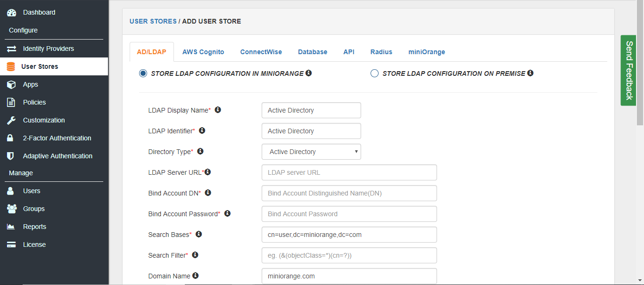This screenshot has height=285, width=644.
Task: Focus the LDAP Server URL field
Action: coord(349,172)
